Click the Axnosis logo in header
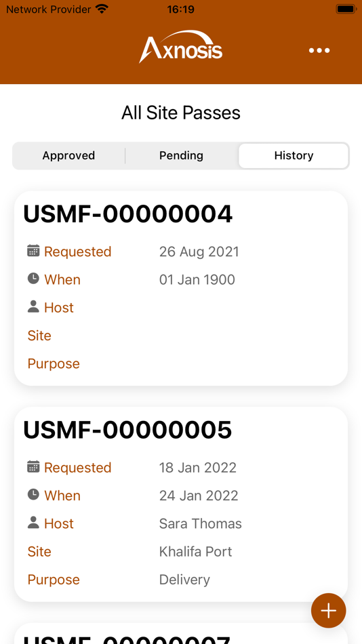 click(x=181, y=46)
